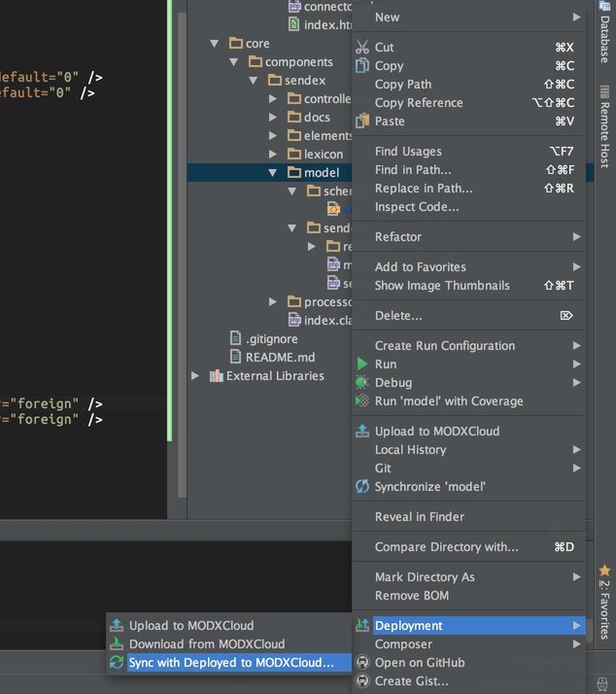Click Reveal in Finder
This screenshot has width=616, height=694.
click(420, 516)
